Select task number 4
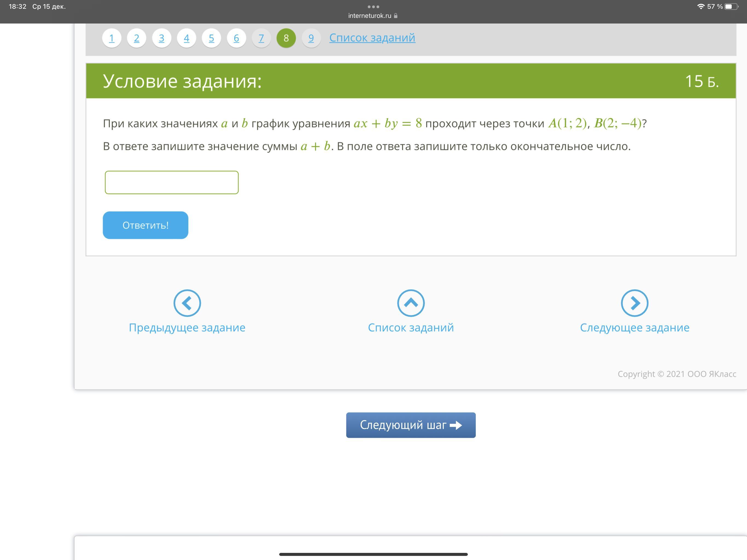747x560 pixels. click(x=186, y=38)
